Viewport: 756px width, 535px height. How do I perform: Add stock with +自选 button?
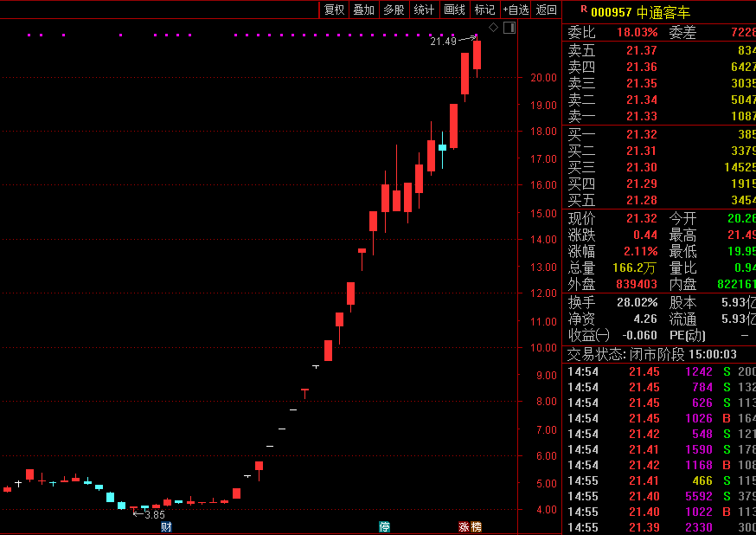(516, 10)
